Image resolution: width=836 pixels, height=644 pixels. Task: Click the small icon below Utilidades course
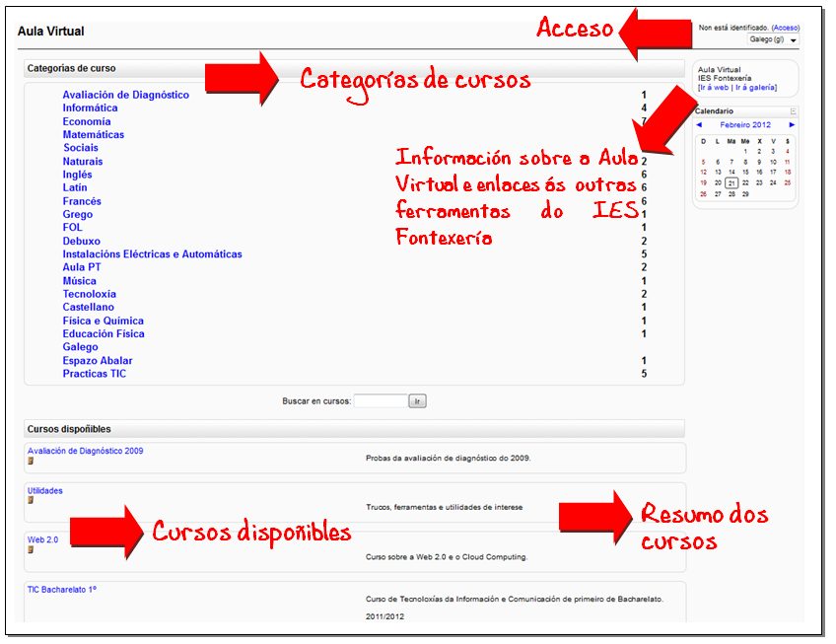coord(31,500)
